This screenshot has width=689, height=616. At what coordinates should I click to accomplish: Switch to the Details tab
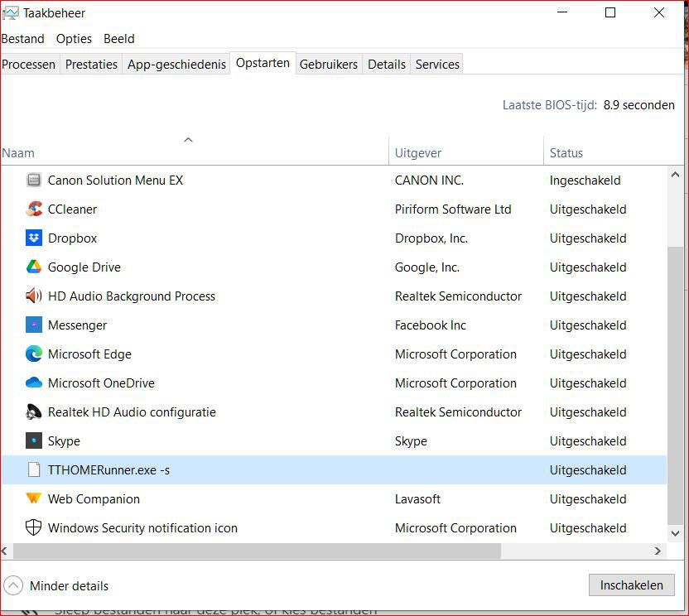[x=387, y=64]
